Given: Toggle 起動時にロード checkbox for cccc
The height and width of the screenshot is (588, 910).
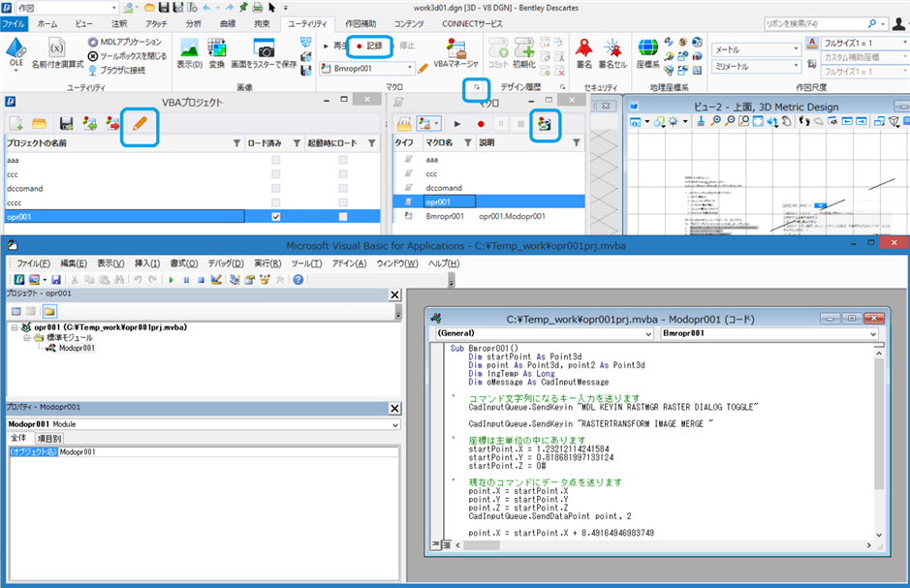Looking at the screenshot, I should coord(343,203).
